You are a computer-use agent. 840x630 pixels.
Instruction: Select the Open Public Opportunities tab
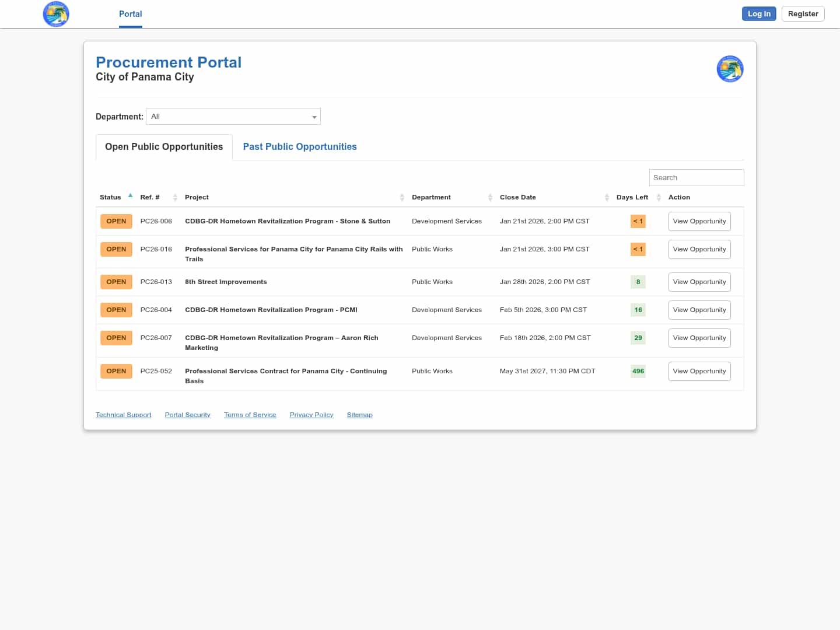coord(164,147)
